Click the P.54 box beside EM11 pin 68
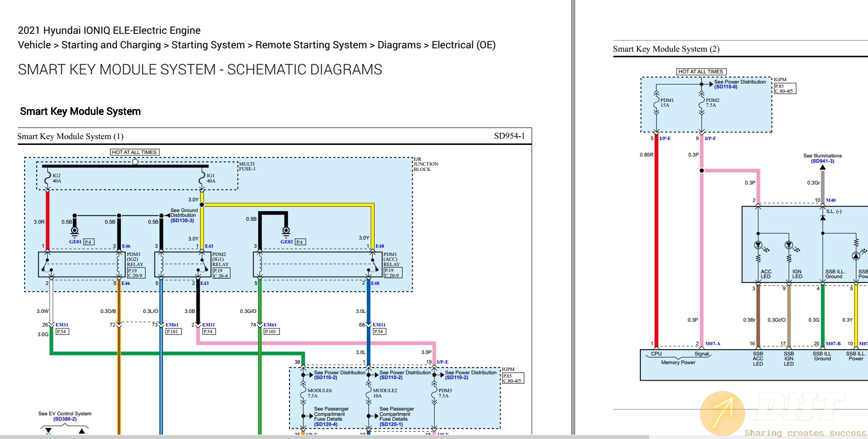 [x=379, y=332]
